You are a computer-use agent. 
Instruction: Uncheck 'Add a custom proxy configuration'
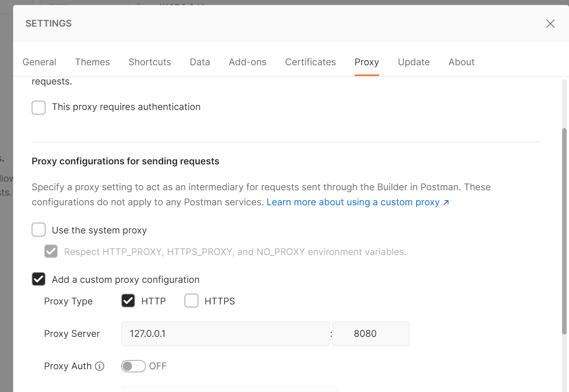(x=39, y=279)
